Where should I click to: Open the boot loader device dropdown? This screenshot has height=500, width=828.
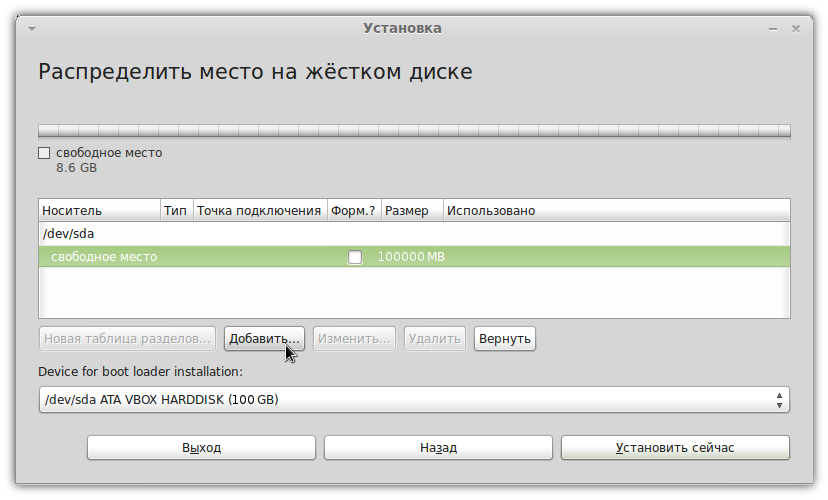pos(414,400)
